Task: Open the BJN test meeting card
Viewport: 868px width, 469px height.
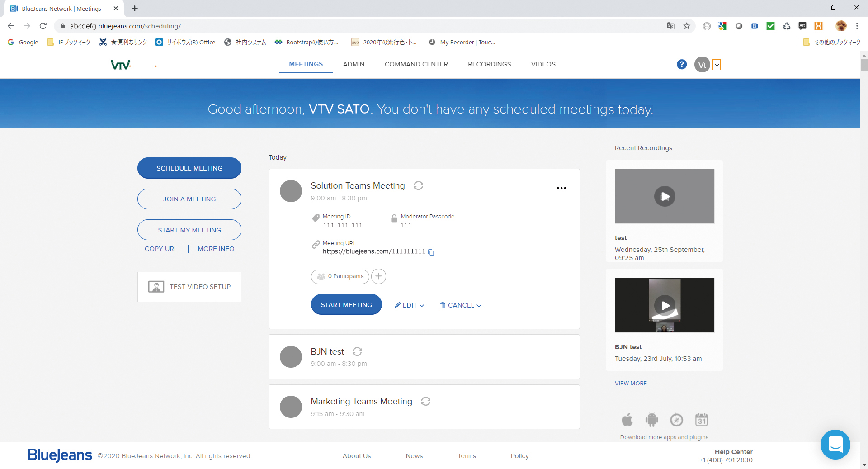Action: coord(424,357)
